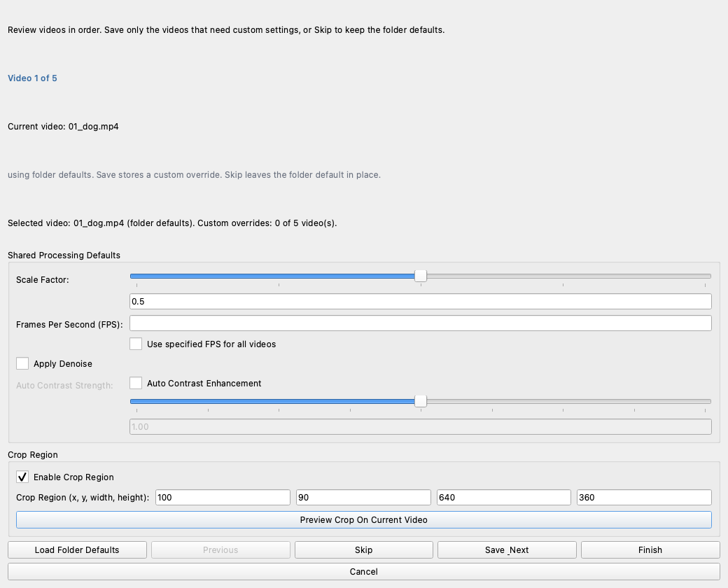Click the Auto Contrast Strength value box

(x=420, y=426)
